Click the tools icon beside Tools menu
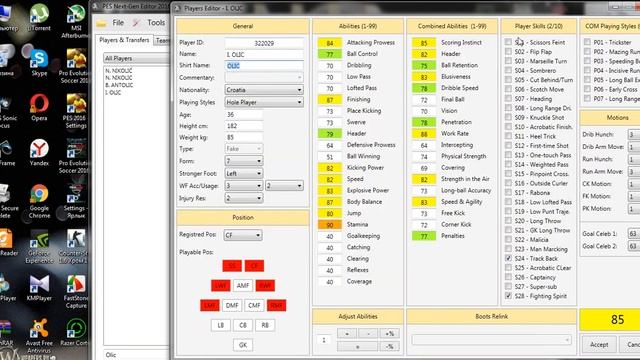The image size is (640, 360). pos(136,23)
